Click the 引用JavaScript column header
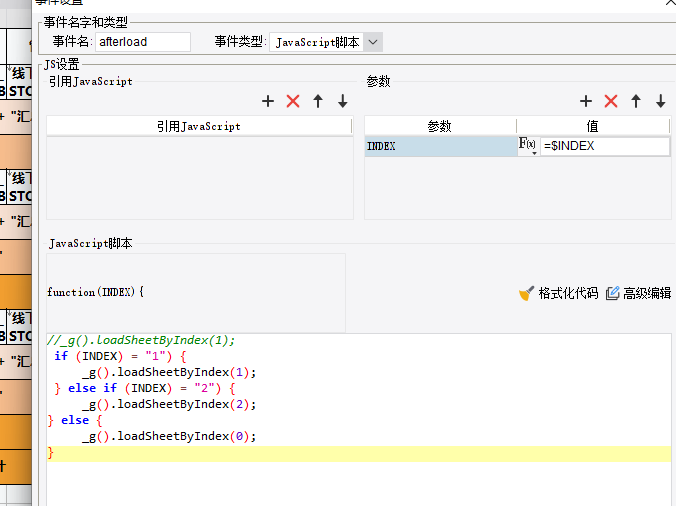 pyautogui.click(x=199, y=126)
